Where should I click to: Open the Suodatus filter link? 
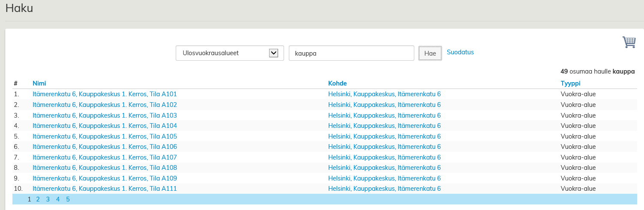460,52
